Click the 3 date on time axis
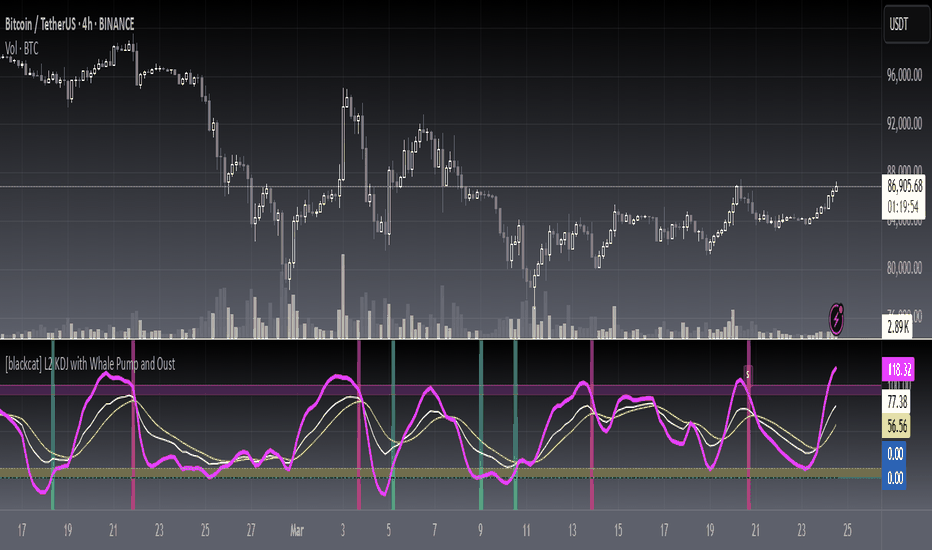 point(343,530)
